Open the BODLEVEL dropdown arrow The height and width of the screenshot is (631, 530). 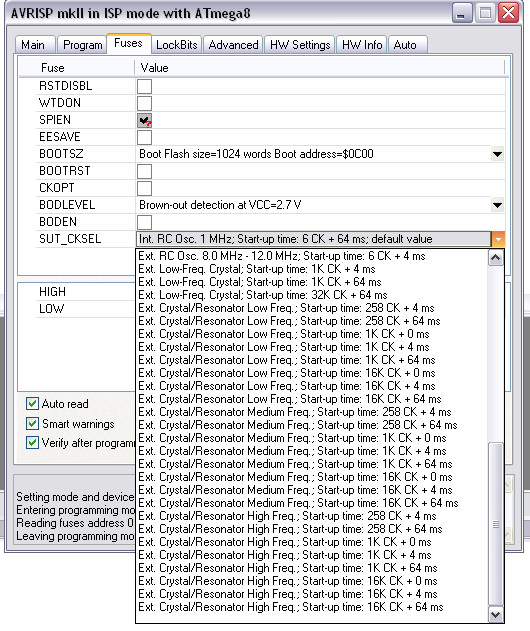tap(497, 205)
